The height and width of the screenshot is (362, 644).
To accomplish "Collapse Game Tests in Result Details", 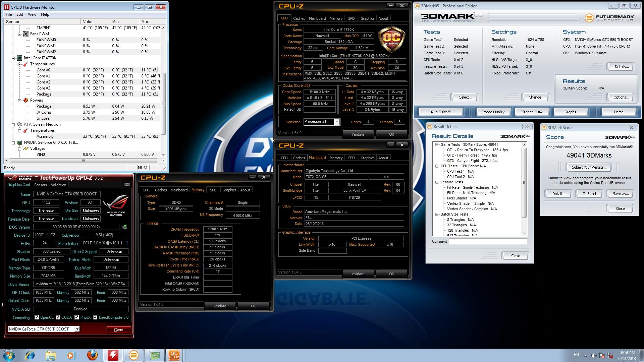I will click(x=437, y=144).
